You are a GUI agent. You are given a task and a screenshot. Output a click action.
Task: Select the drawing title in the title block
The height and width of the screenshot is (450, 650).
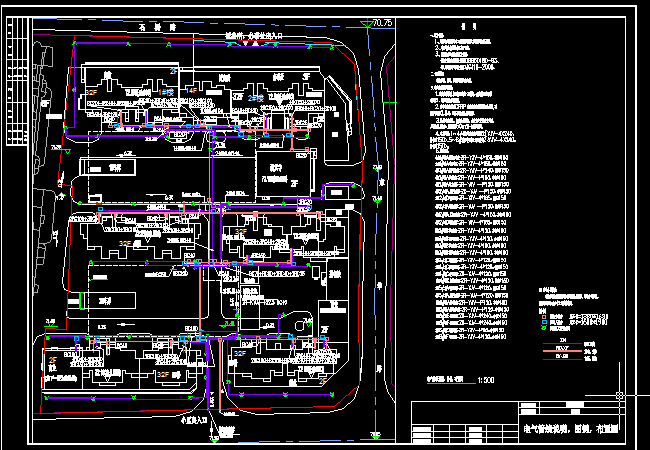[572, 429]
